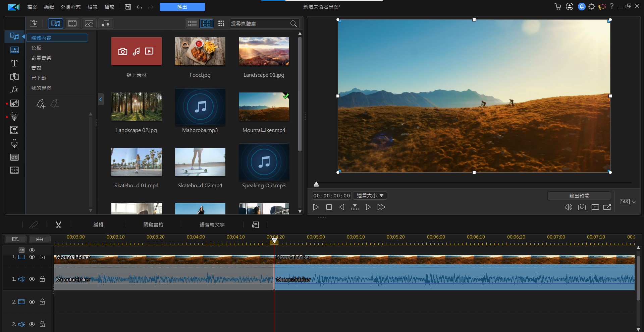Click the 輸出預覽 button
This screenshot has width=644, height=332.
579,196
